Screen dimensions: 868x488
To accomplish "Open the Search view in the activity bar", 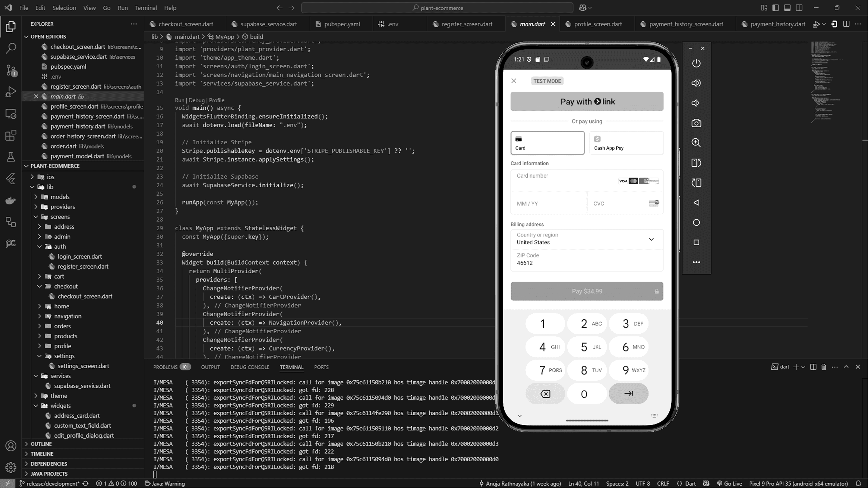I will pyautogui.click(x=11, y=48).
